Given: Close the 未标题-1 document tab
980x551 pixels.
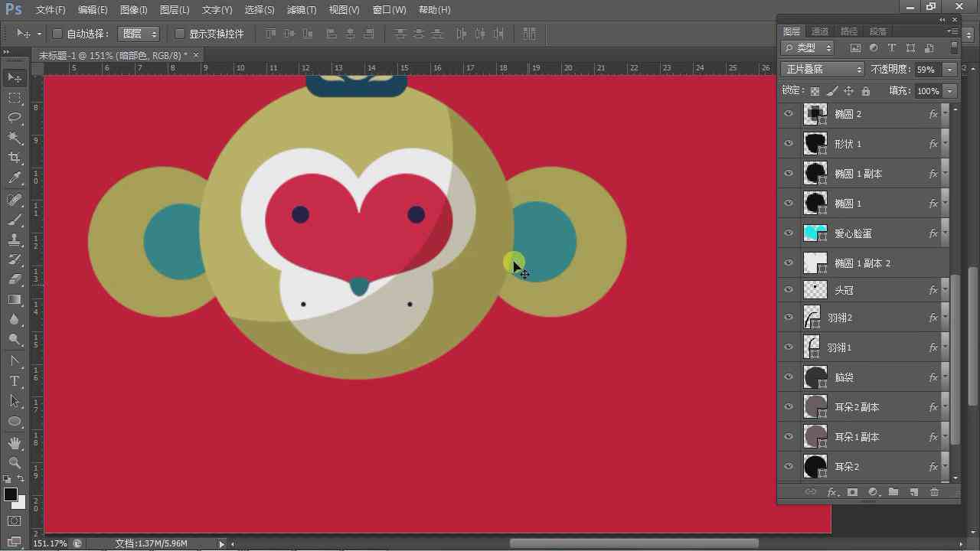Looking at the screenshot, I should click(x=196, y=55).
